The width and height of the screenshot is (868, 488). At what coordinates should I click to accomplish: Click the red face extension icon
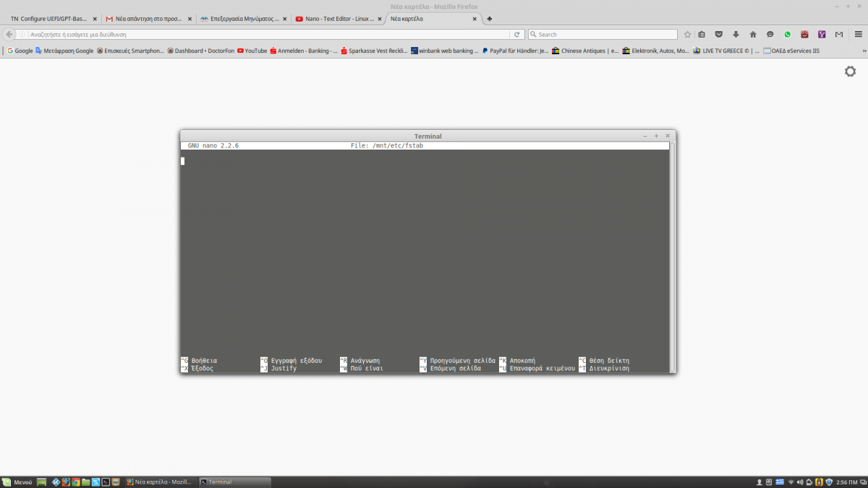(805, 34)
